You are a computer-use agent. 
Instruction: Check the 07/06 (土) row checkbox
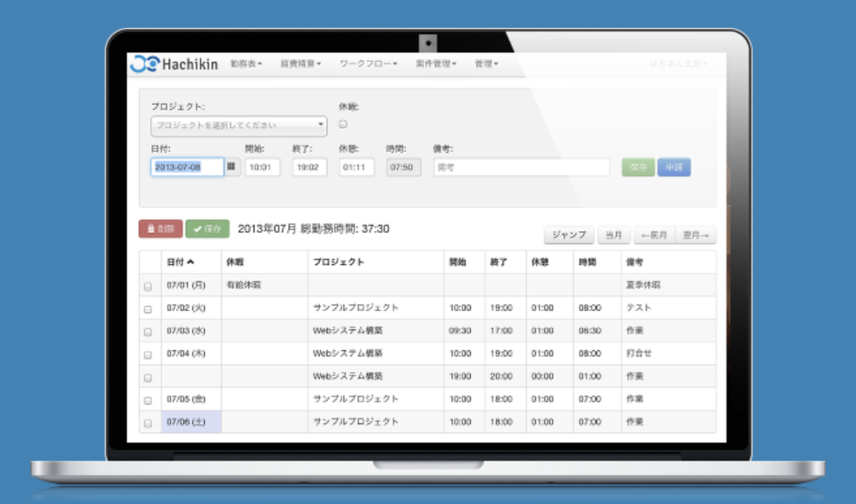click(148, 423)
